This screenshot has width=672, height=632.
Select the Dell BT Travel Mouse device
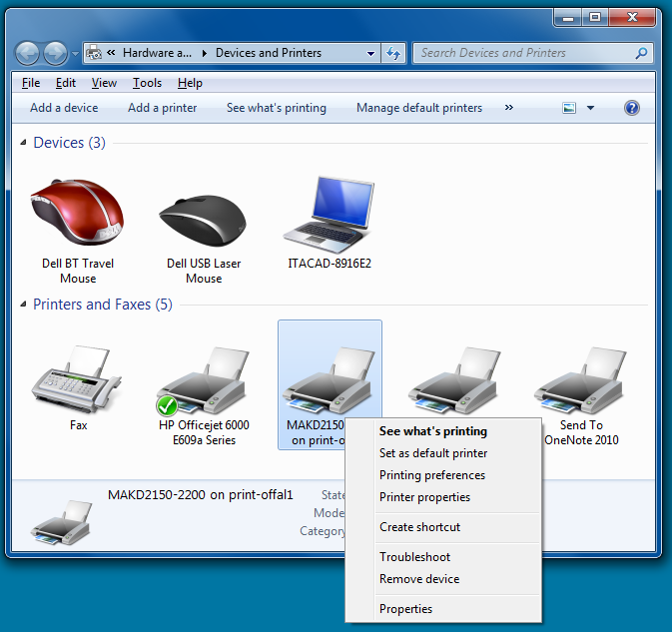tap(78, 217)
